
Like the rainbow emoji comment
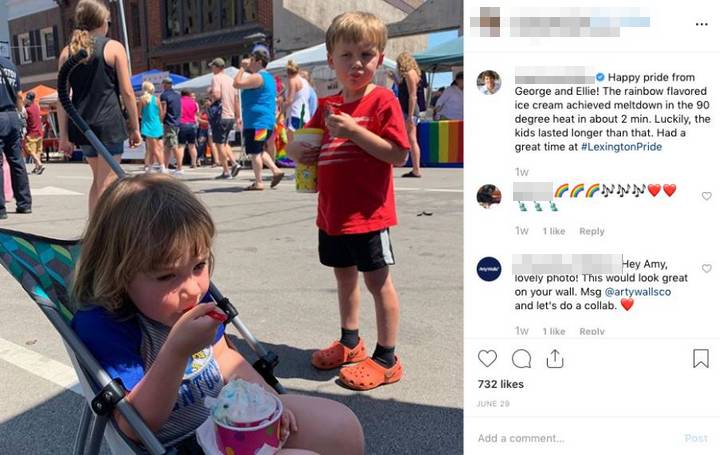(x=706, y=196)
